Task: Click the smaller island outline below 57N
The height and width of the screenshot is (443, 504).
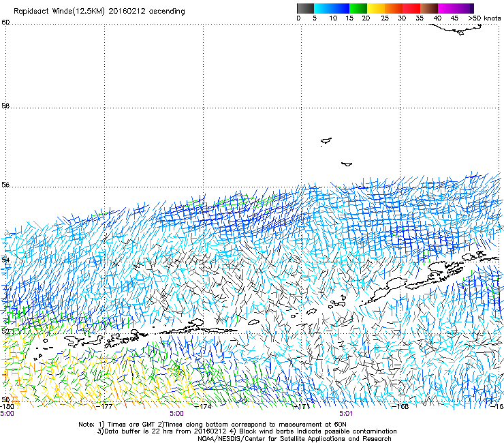Action: (347, 164)
